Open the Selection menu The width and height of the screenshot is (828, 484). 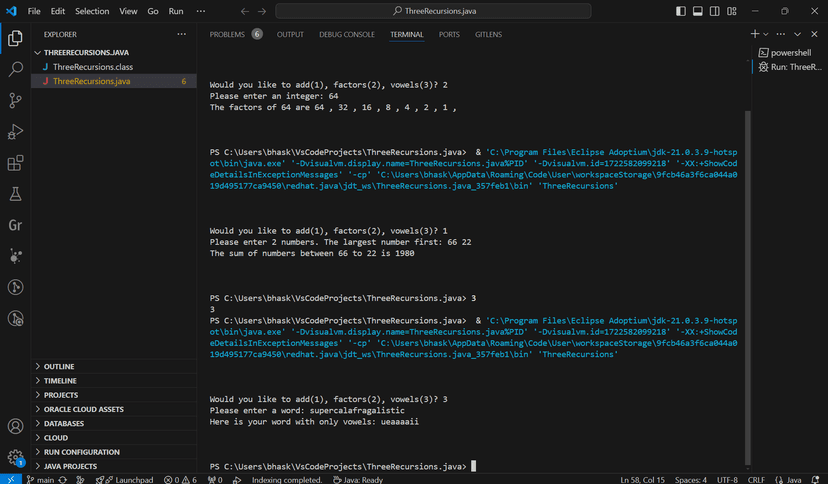point(92,11)
